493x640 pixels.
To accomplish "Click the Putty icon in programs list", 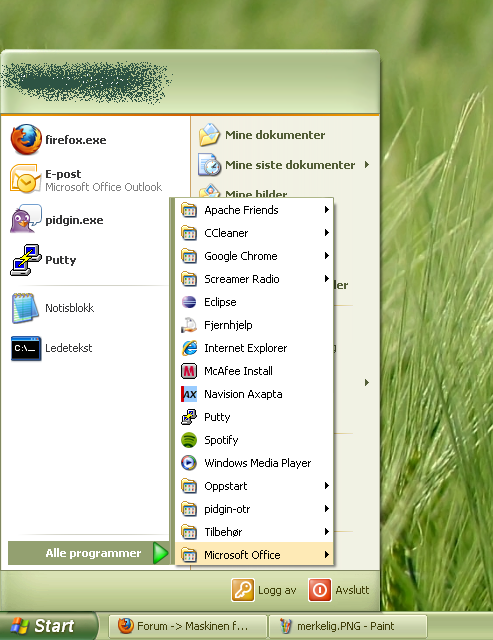I will (x=189, y=417).
